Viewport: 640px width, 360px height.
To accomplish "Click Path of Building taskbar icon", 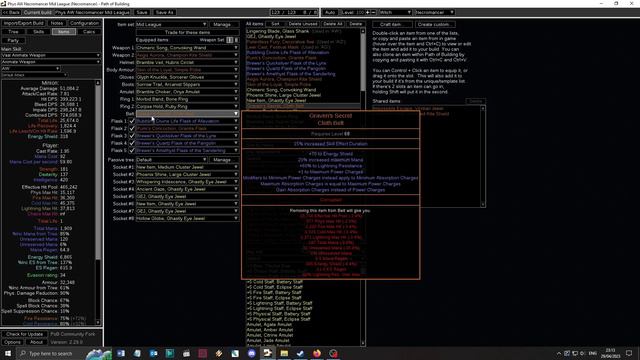I will pyautogui.click(x=268, y=353).
